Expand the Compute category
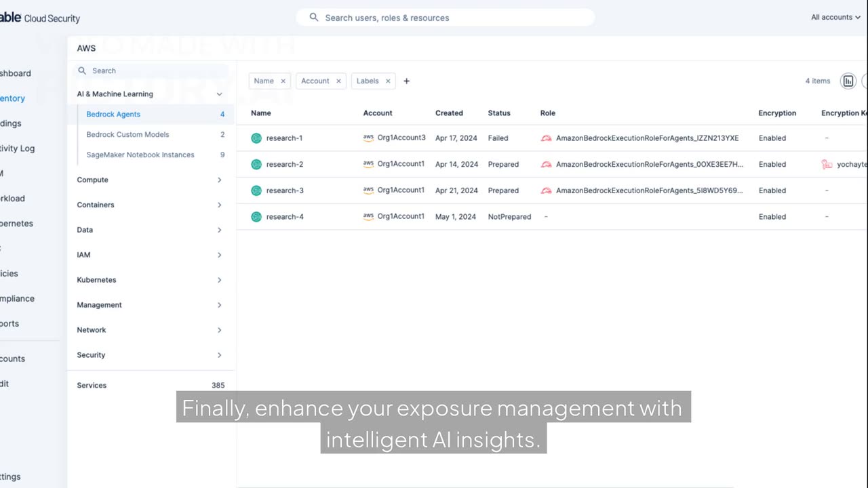The image size is (868, 488). click(x=219, y=180)
